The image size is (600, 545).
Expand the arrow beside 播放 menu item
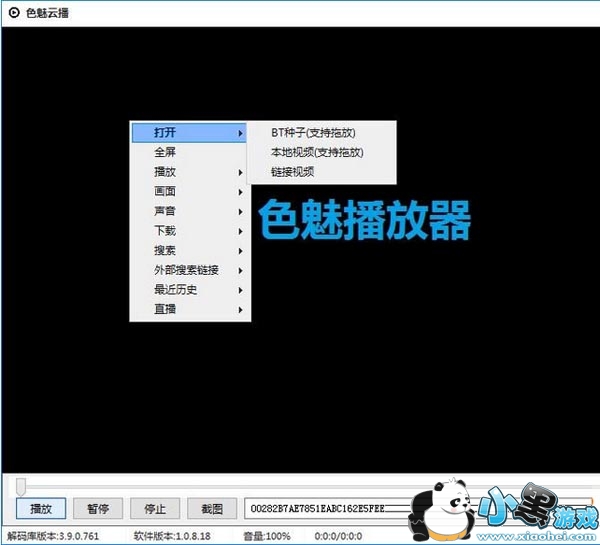[x=240, y=173]
